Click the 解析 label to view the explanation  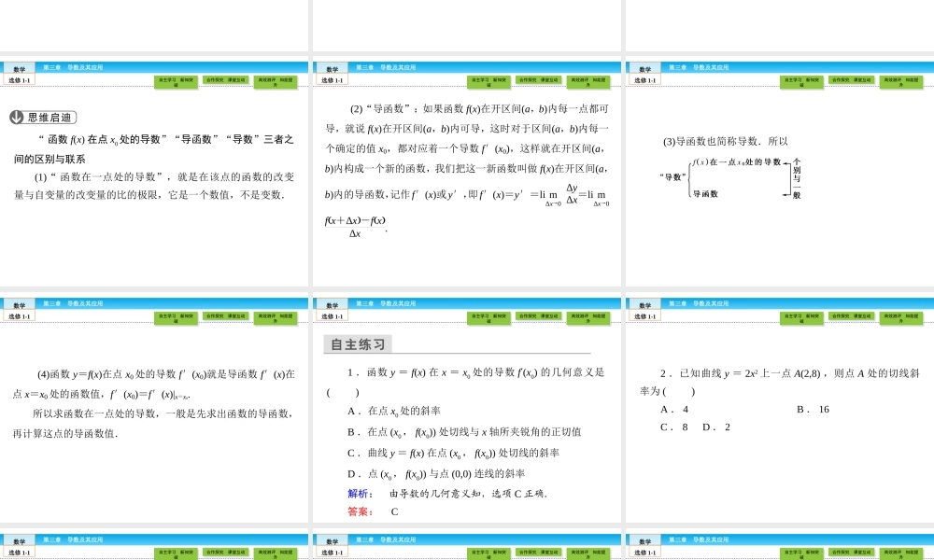tap(359, 492)
